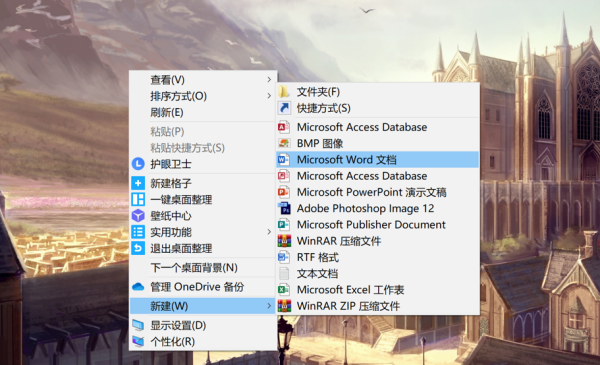Select 下一个桌面背景(N)
The image size is (600, 365).
(203, 267)
